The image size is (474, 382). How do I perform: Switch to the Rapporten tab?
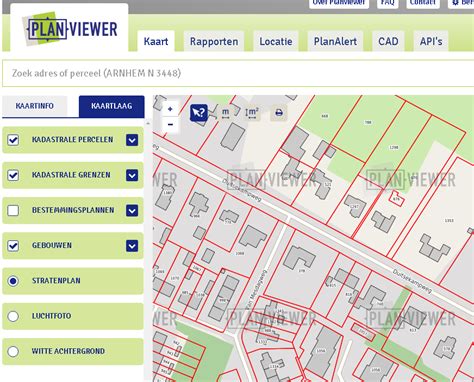pos(214,41)
